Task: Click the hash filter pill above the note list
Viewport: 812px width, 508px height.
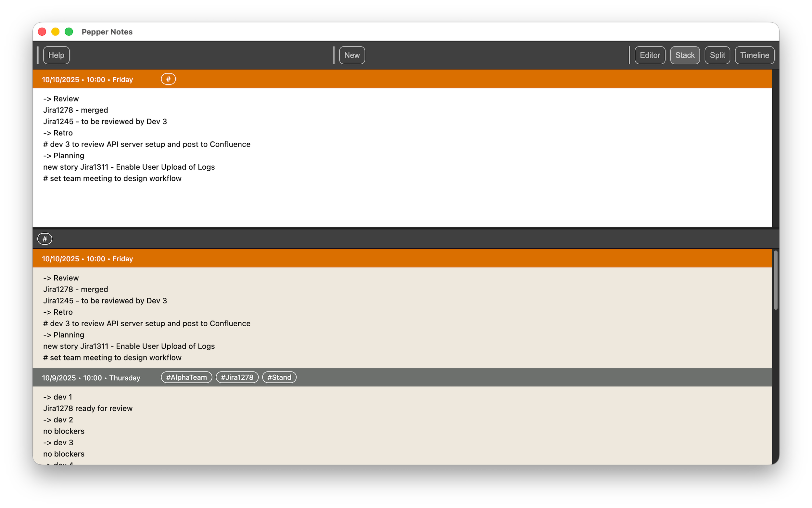Action: click(44, 239)
